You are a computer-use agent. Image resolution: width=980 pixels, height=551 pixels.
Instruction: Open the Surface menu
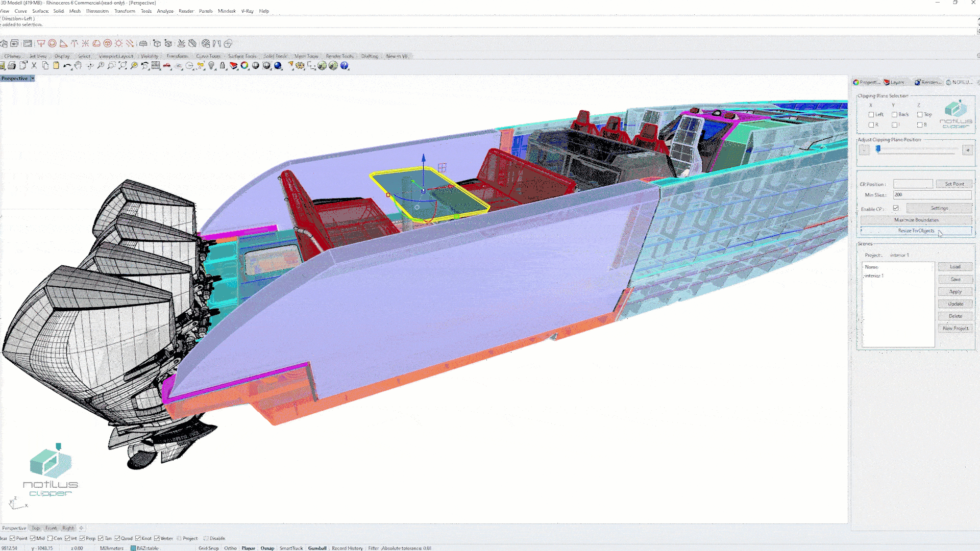pyautogui.click(x=40, y=11)
